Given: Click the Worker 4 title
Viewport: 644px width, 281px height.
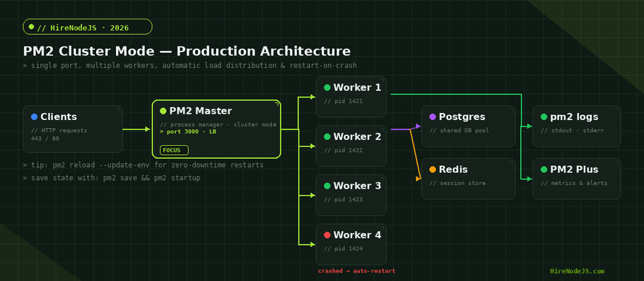Looking at the screenshot, I should (357, 235).
